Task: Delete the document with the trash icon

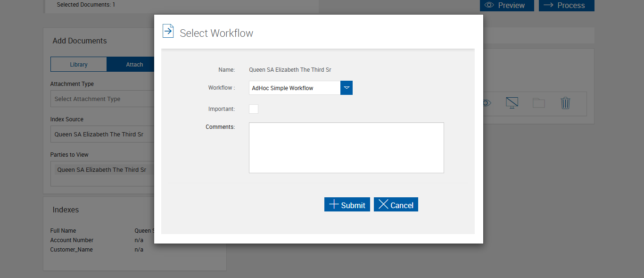Action: click(565, 103)
